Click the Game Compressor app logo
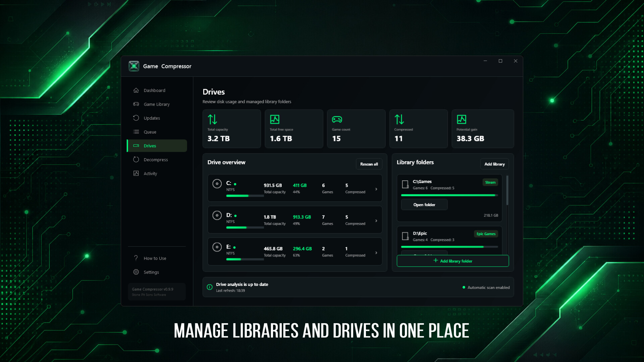This screenshot has width=644, height=362. [x=134, y=66]
